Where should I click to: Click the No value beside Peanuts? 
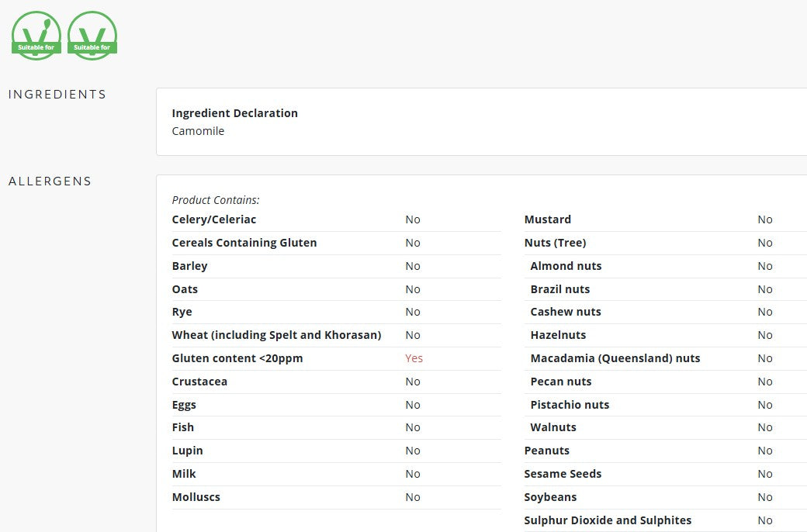click(x=764, y=451)
